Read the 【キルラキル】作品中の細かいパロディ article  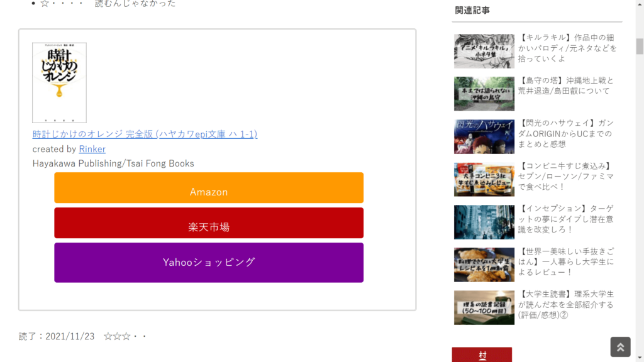coord(567,48)
